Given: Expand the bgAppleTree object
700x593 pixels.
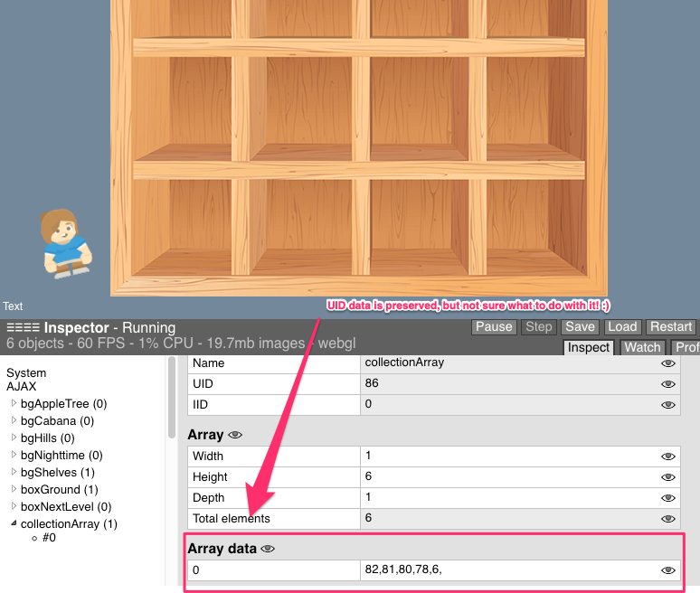Looking at the screenshot, I should [14, 403].
